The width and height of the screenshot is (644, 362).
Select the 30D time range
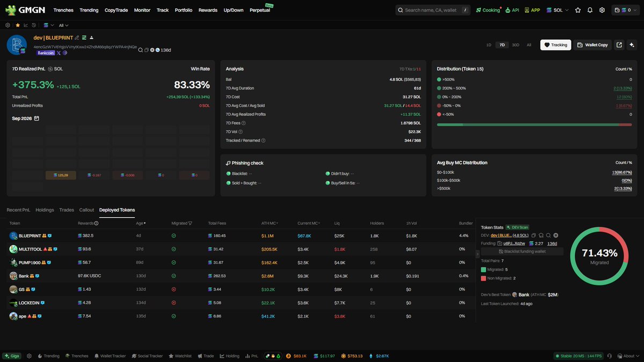point(515,45)
